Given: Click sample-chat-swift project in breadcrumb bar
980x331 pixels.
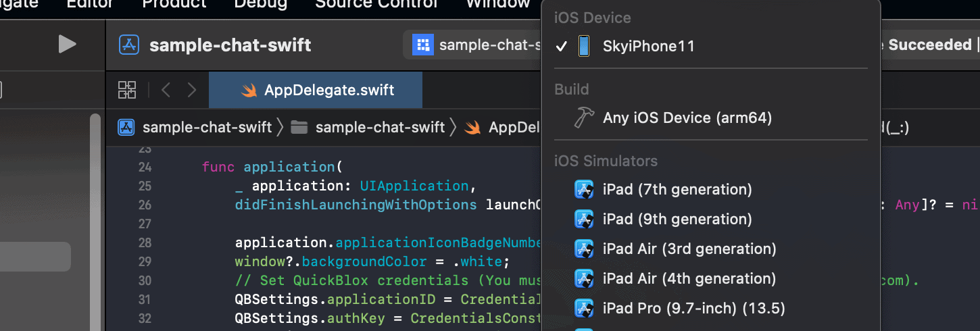Looking at the screenshot, I should click(195, 127).
